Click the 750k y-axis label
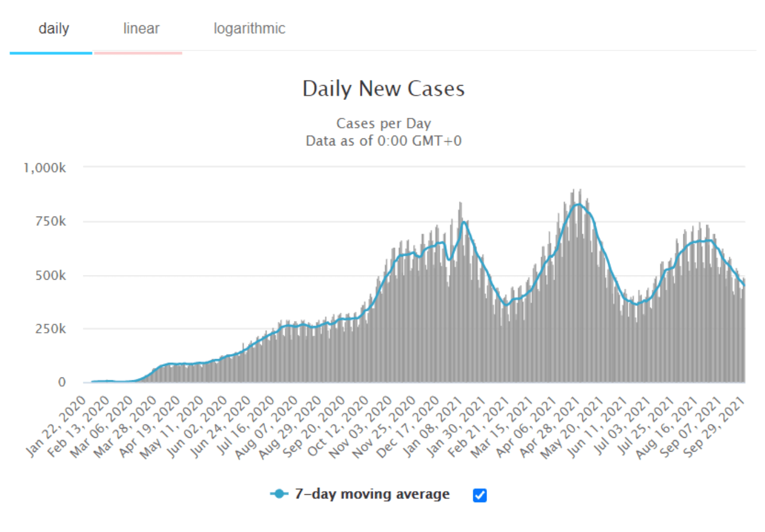 [51, 222]
